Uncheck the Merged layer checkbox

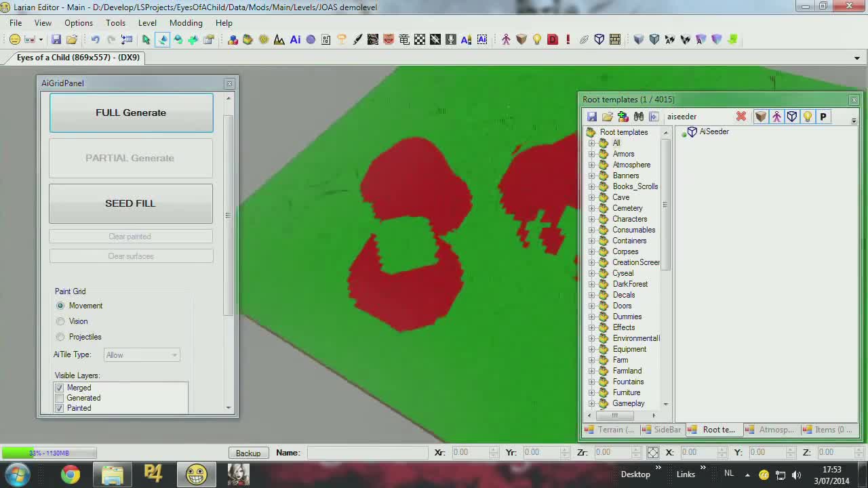[x=60, y=388]
